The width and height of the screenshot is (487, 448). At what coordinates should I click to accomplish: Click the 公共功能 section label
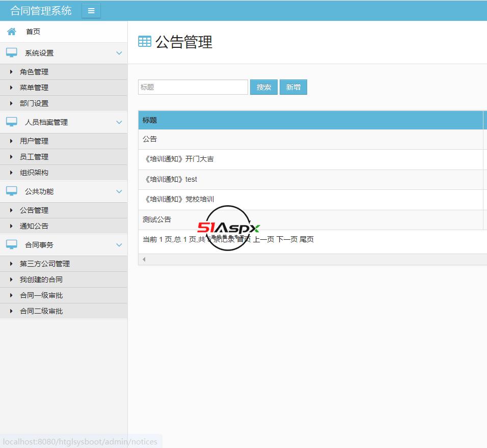[x=39, y=191]
